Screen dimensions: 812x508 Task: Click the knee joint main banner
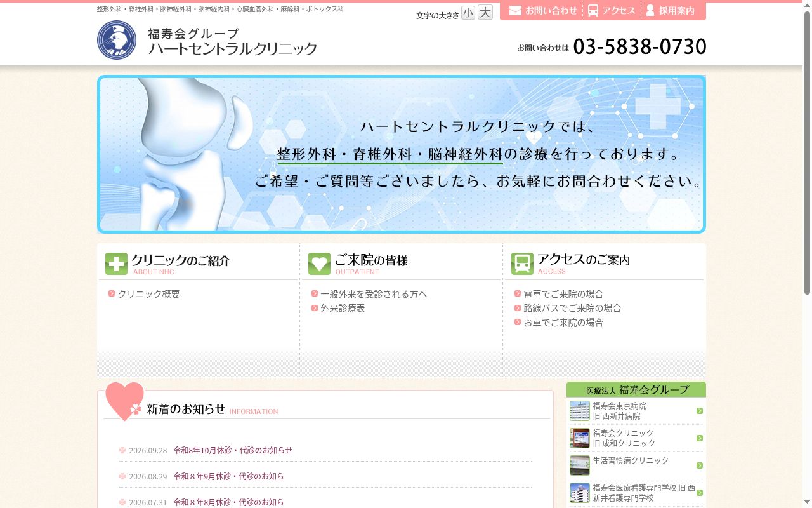click(x=402, y=154)
